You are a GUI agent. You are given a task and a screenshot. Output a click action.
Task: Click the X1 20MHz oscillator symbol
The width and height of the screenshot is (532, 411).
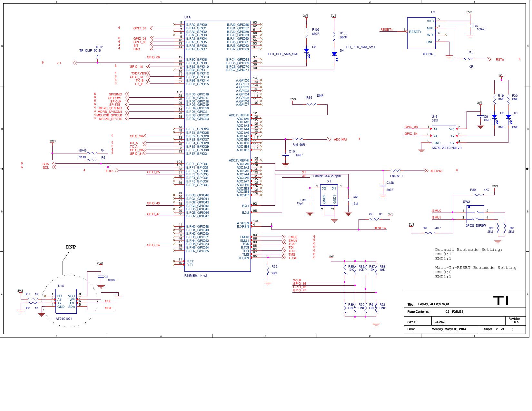point(328,195)
